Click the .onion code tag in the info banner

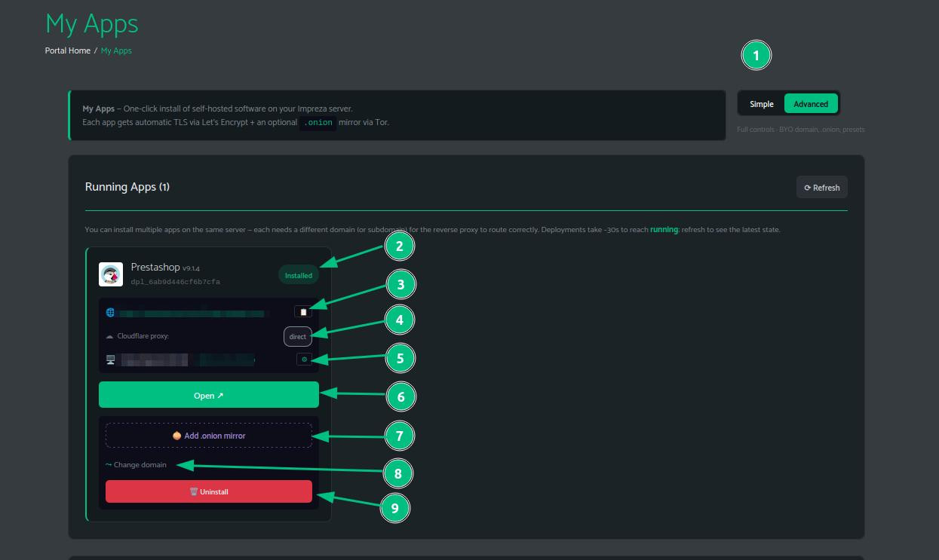318,122
